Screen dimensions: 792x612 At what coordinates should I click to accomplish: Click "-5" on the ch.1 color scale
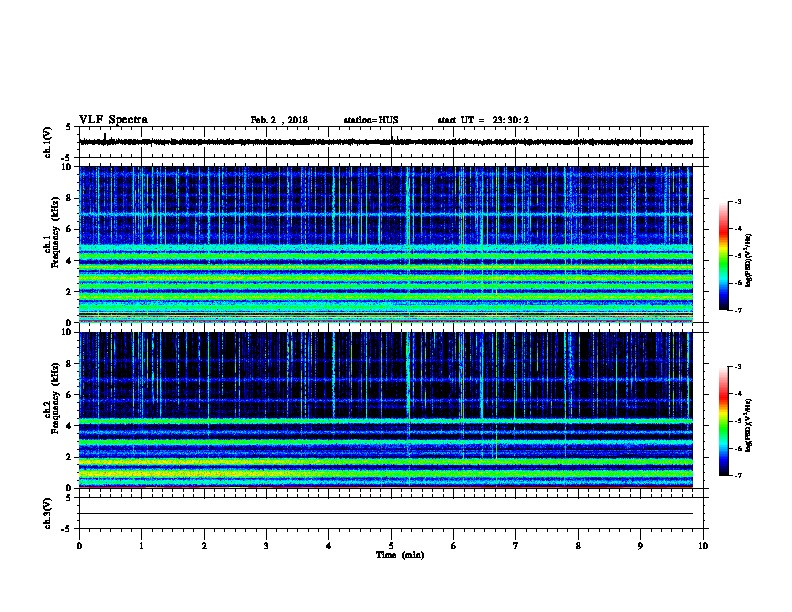click(x=737, y=256)
